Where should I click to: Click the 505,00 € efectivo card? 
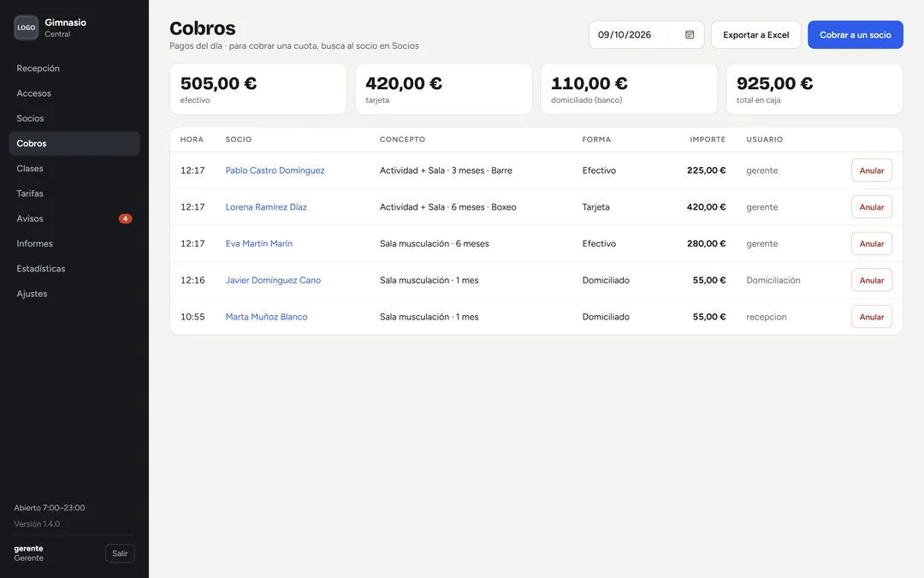(x=258, y=89)
